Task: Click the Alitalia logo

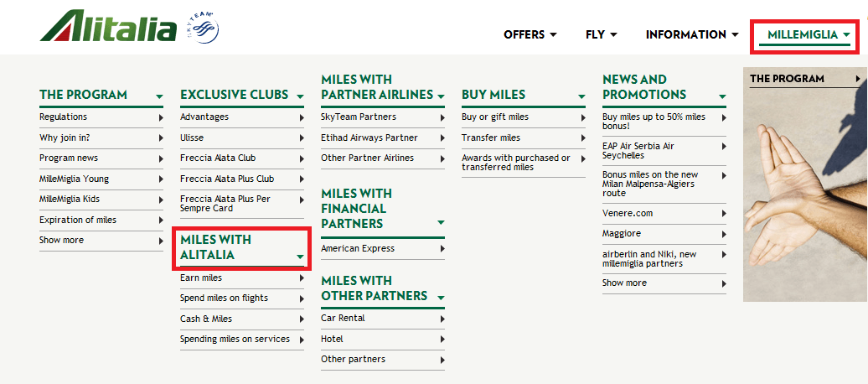Action: pyautogui.click(x=108, y=26)
